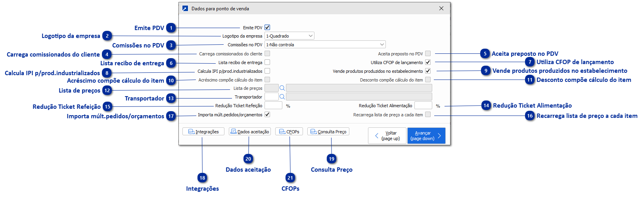The image size is (644, 199).
Task: Toggle Desconto compõe cálculo do item checkbox
Action: point(428,80)
